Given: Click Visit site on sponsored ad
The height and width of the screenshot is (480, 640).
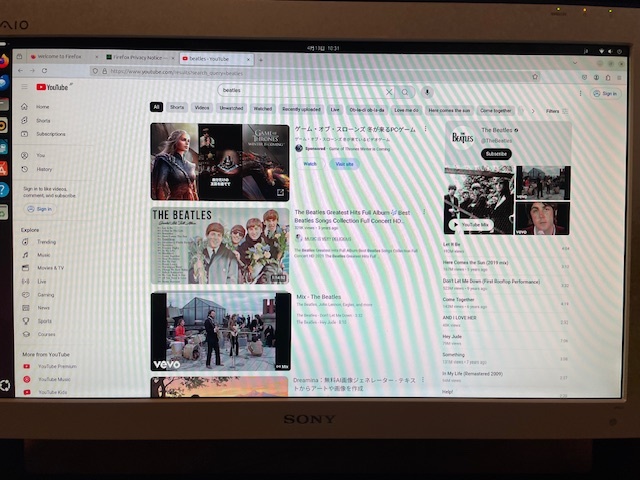Looking at the screenshot, I should click(x=344, y=164).
